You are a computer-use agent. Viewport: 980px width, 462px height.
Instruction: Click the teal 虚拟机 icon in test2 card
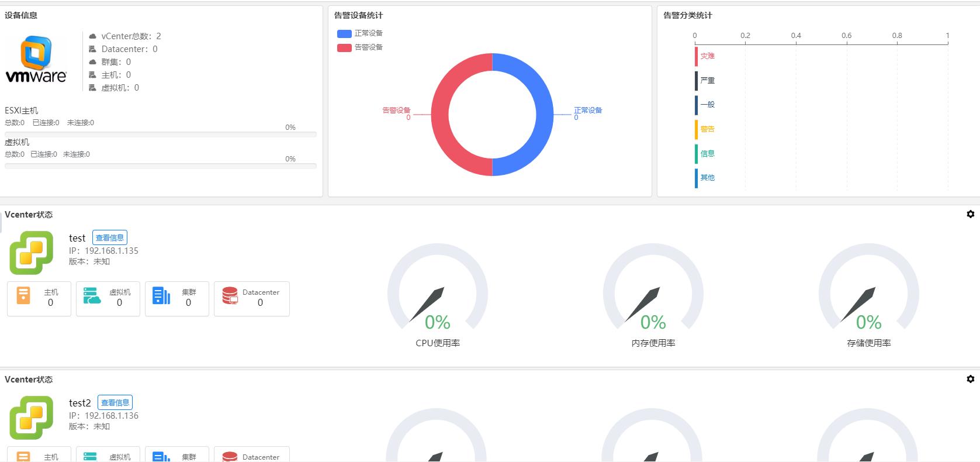[x=90, y=457]
